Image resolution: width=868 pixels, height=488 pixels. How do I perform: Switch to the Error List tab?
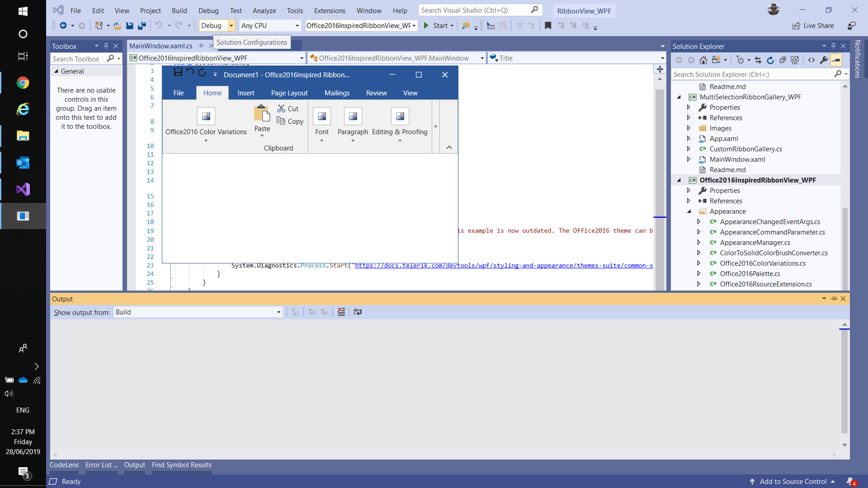click(101, 465)
